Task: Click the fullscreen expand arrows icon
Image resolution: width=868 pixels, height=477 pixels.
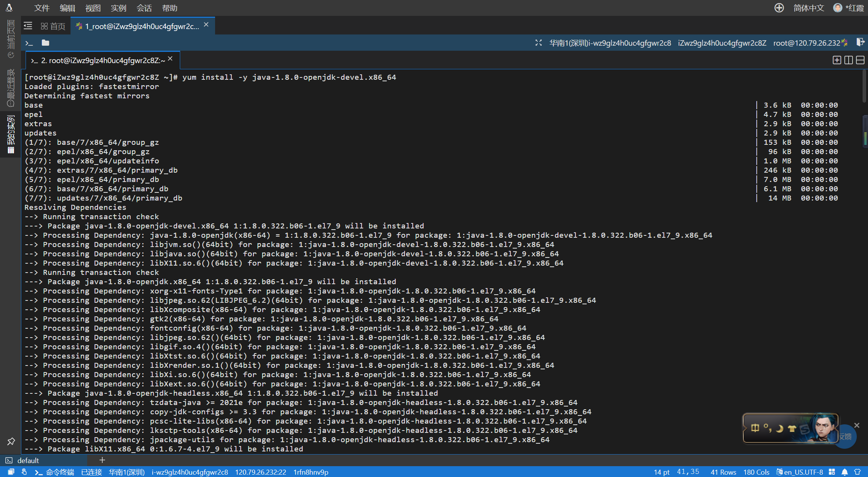Action: [539, 43]
